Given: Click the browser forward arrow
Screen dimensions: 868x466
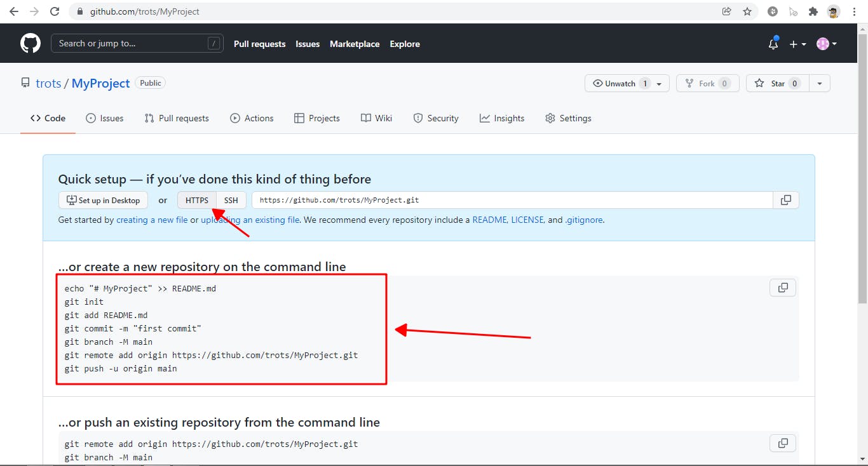Looking at the screenshot, I should click(x=34, y=11).
